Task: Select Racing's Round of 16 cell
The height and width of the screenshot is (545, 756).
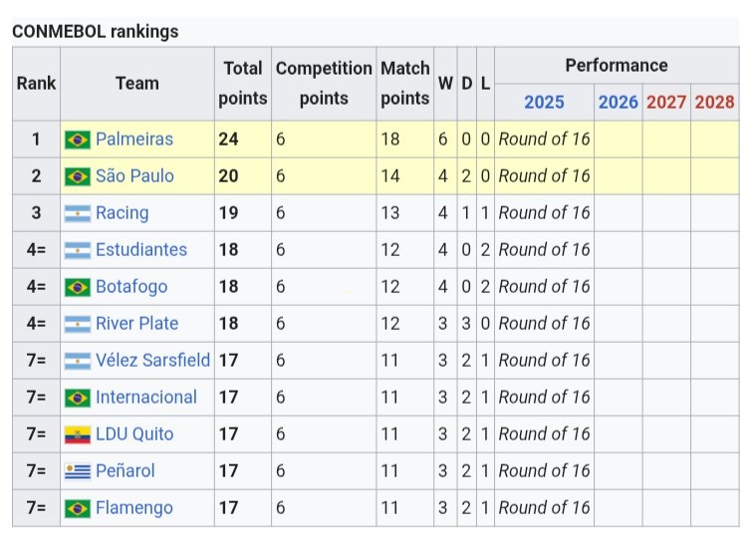Action: [544, 212]
